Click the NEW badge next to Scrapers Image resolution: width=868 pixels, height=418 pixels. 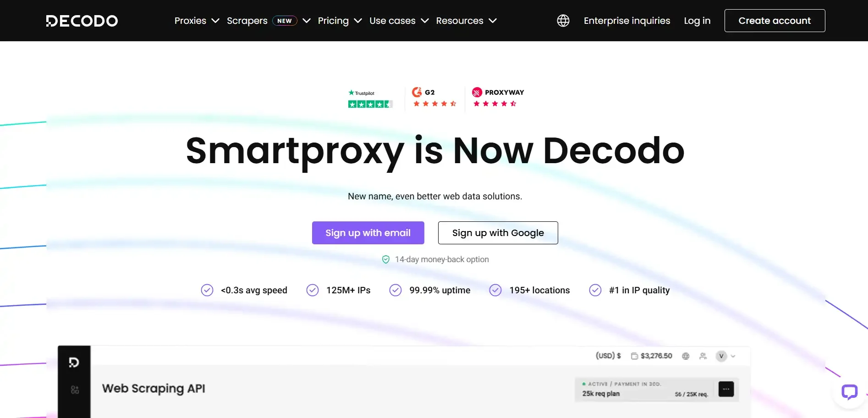(x=285, y=21)
